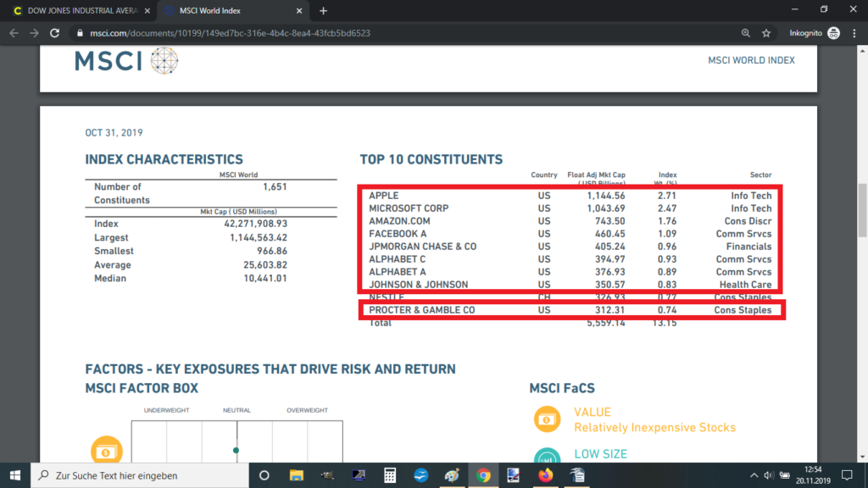868x488 pixels.
Task: Open a new browser tab
Action: click(323, 10)
